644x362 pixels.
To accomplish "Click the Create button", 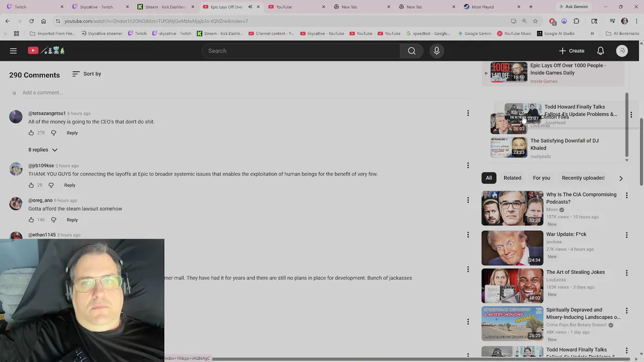I will (572, 51).
